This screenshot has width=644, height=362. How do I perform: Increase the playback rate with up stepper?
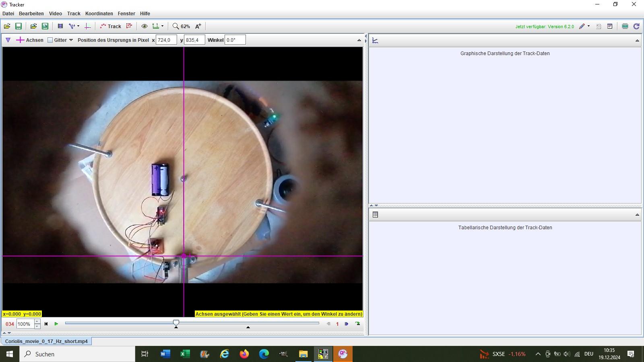37,321
